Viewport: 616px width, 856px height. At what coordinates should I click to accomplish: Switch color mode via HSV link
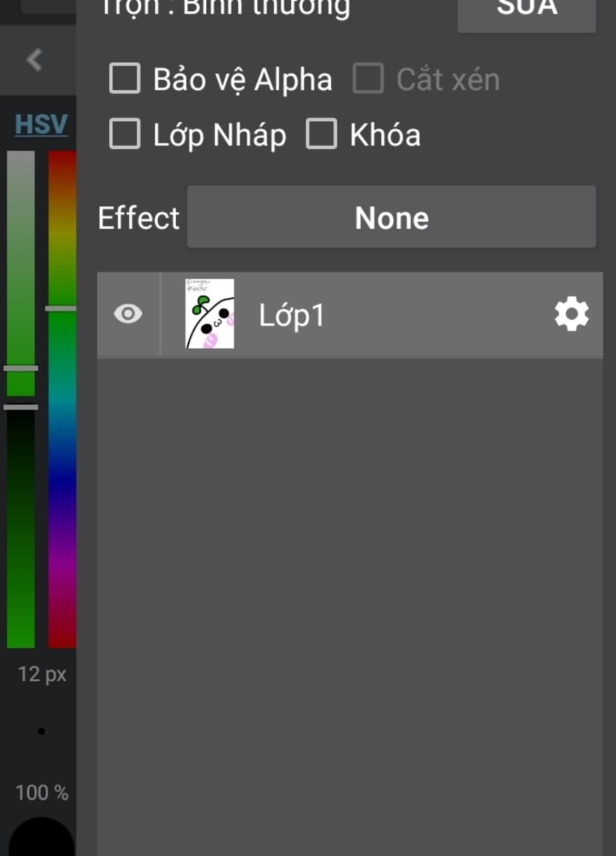point(41,125)
